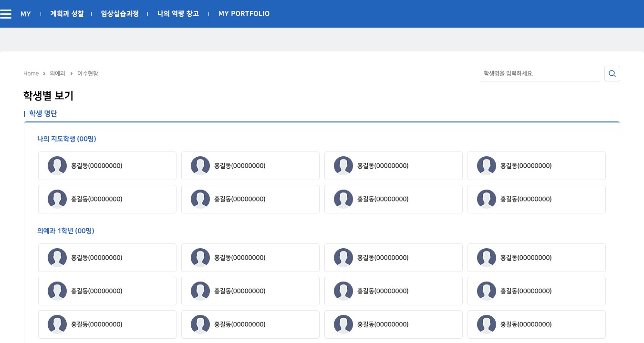Open the MY menu

[26, 14]
